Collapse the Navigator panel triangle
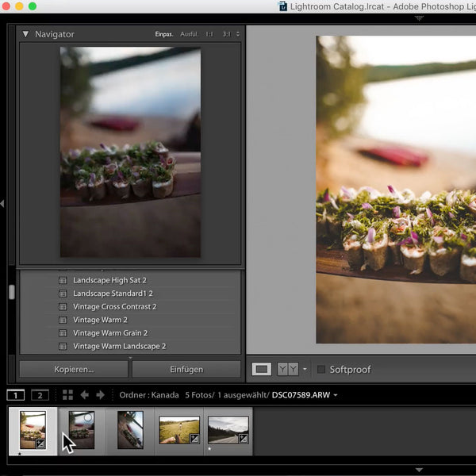 pyautogui.click(x=25, y=35)
